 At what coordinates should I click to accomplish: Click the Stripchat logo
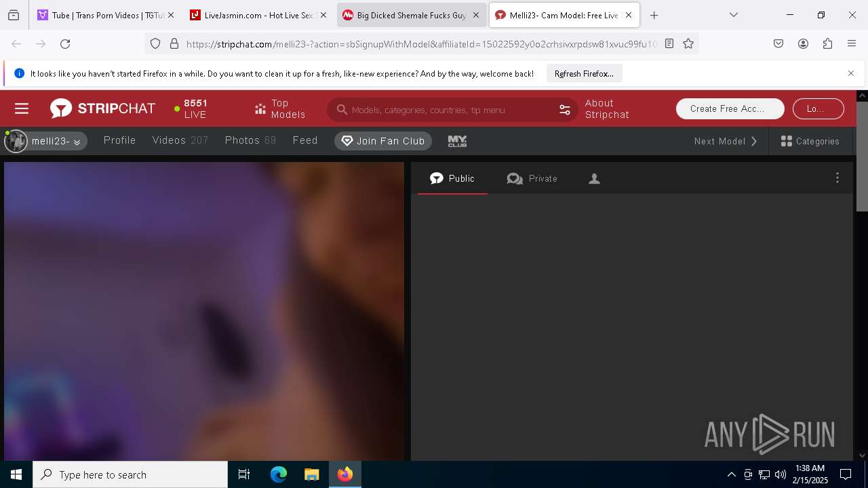tap(102, 108)
